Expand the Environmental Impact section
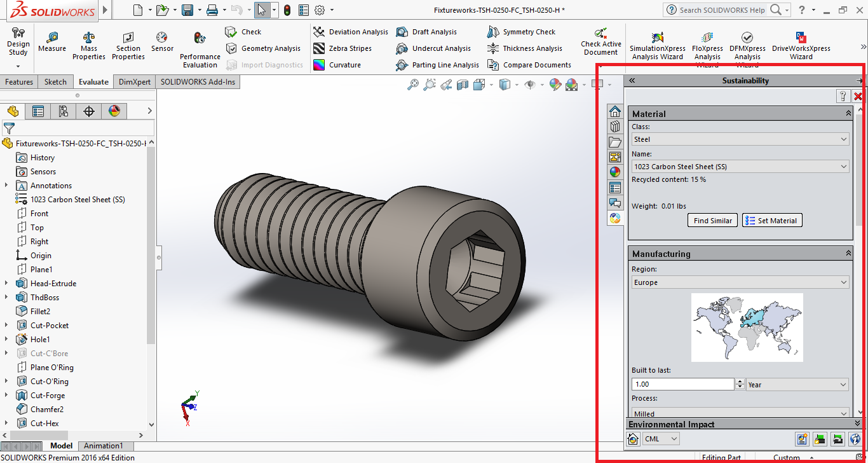The height and width of the screenshot is (463, 868). pyautogui.click(x=857, y=424)
